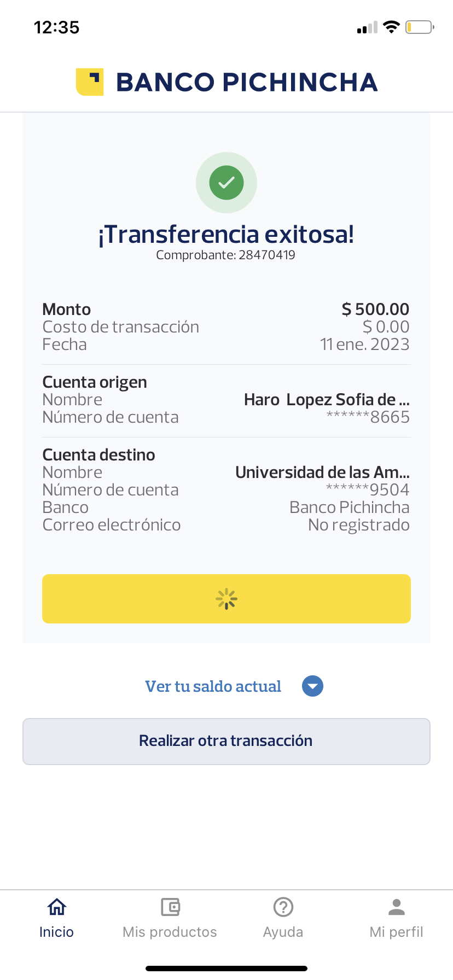Tap the green success checkmark icon
The image size is (453, 980).
pos(226,183)
